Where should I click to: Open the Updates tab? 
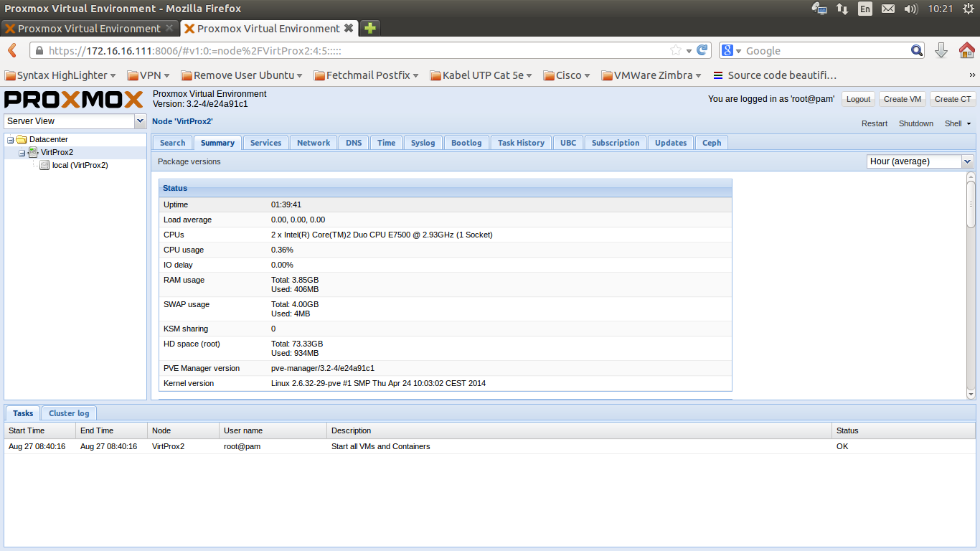(x=671, y=143)
